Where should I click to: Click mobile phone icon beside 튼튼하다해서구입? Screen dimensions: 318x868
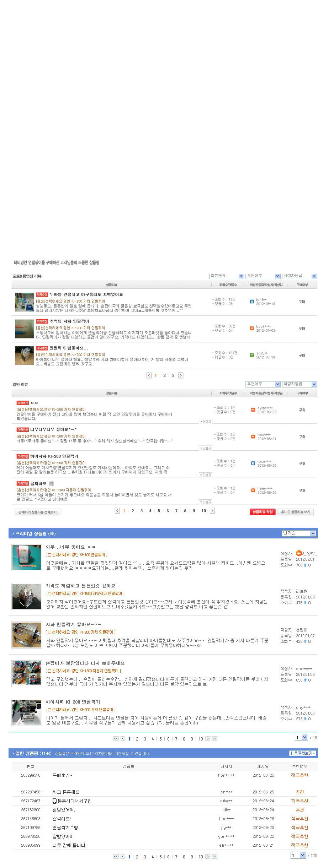click(54, 801)
